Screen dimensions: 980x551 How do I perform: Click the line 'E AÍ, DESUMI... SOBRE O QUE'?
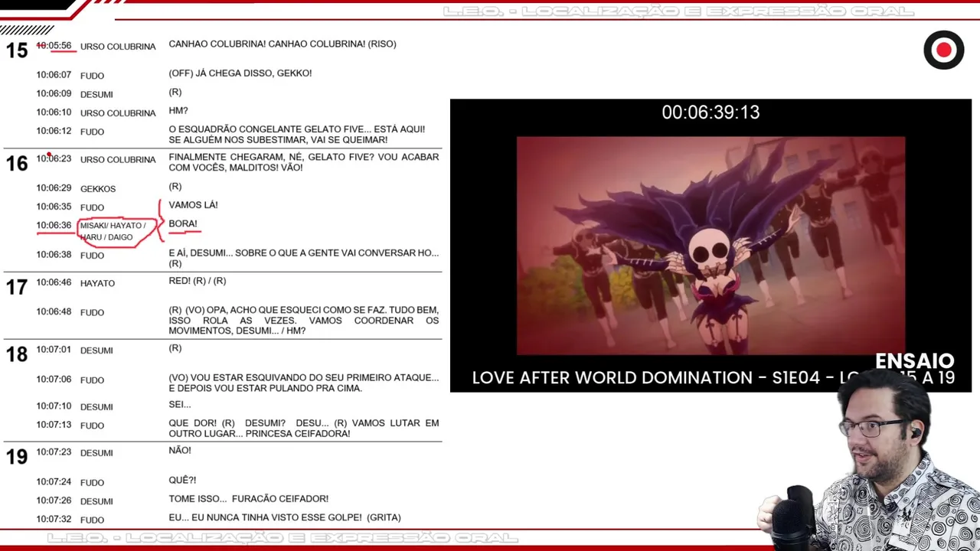(304, 258)
